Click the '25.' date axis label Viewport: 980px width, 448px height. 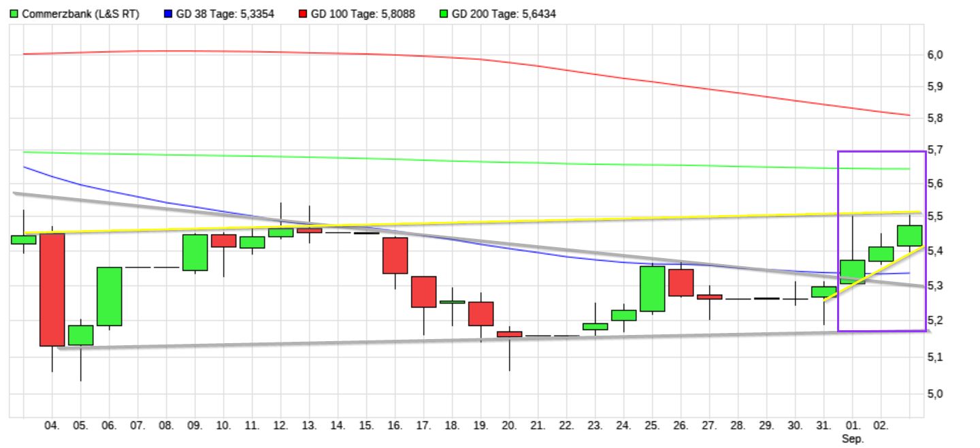coord(652,426)
